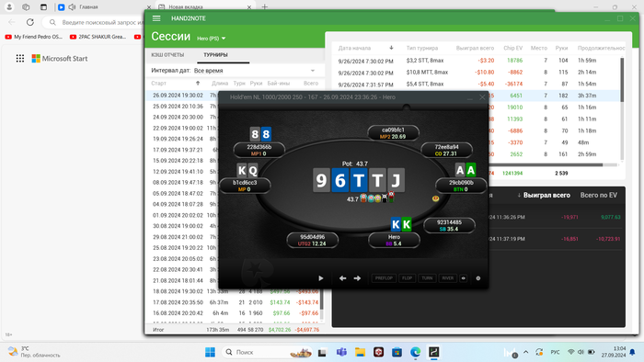Open Microsoft Edge from taskbar

point(415,352)
